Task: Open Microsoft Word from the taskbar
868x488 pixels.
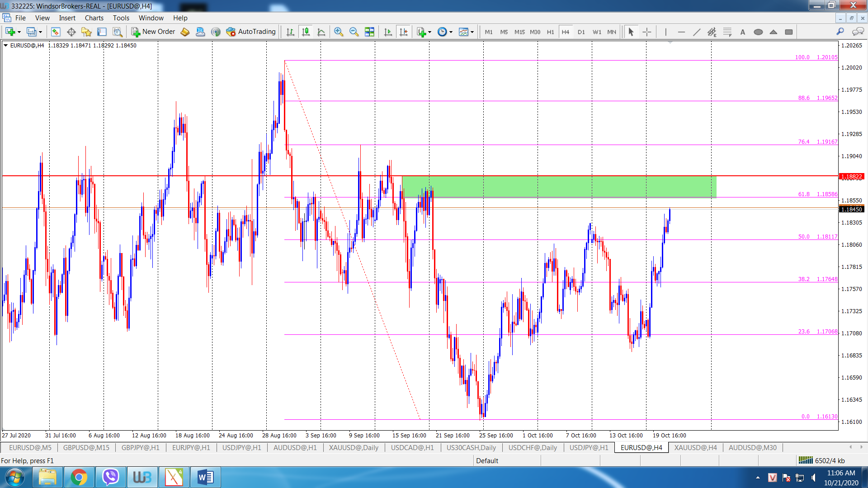Action: pyautogui.click(x=205, y=477)
